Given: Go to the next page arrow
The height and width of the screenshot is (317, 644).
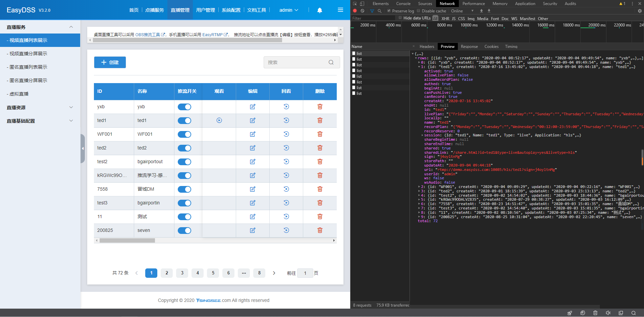Looking at the screenshot, I should 274,273.
